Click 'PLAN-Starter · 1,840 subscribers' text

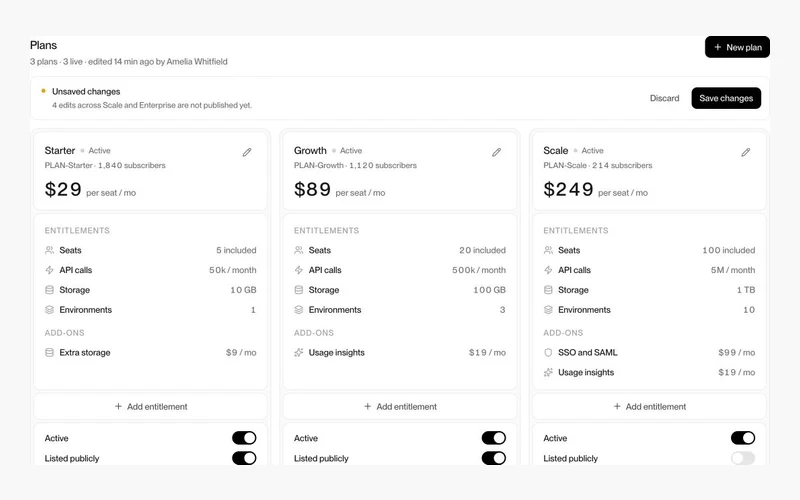point(105,165)
